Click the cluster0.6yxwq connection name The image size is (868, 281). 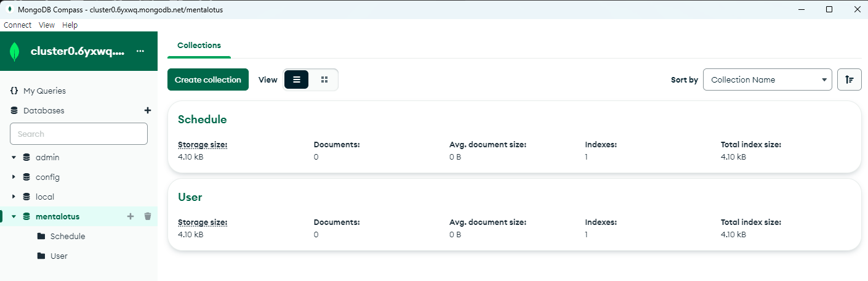coord(78,52)
